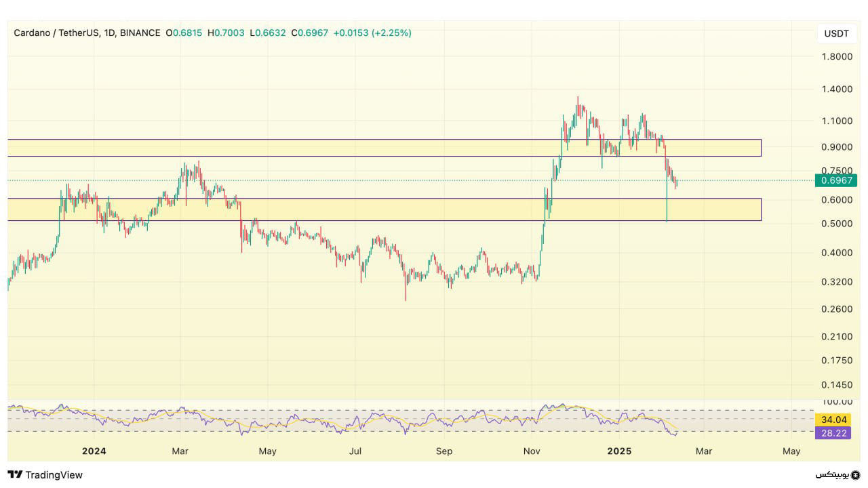Click the RSI 100.00 scale label

836,402
